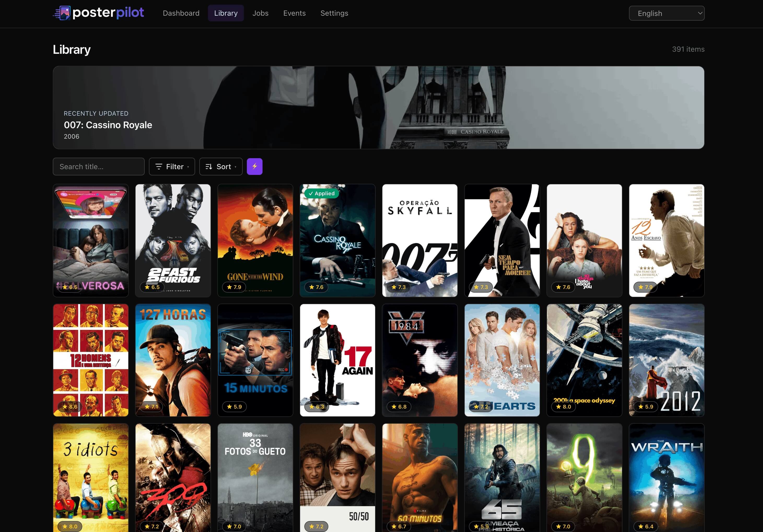Click the Sort arrows icon
The width and height of the screenshot is (763, 532).
pos(209,166)
